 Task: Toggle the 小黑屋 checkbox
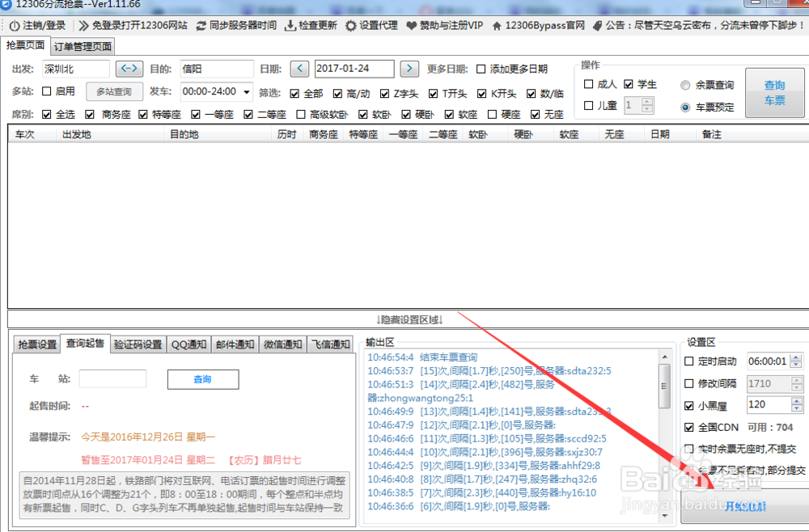coord(688,405)
